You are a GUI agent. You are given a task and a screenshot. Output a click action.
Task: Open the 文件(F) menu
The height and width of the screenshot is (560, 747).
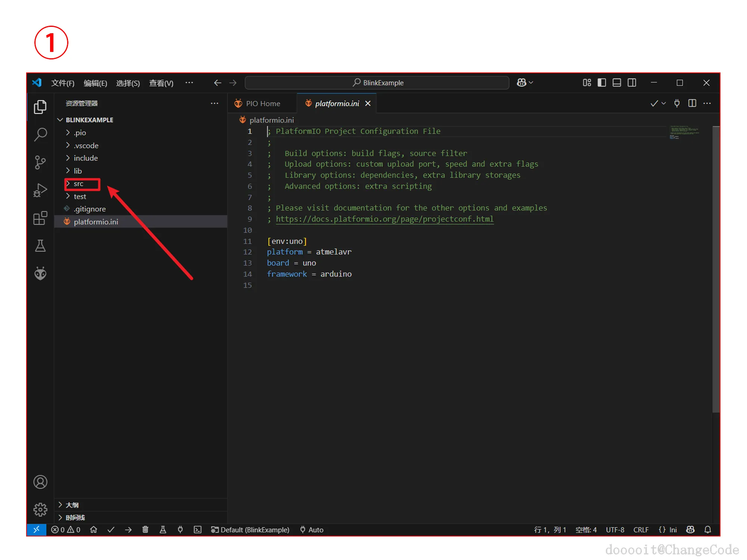tap(62, 83)
